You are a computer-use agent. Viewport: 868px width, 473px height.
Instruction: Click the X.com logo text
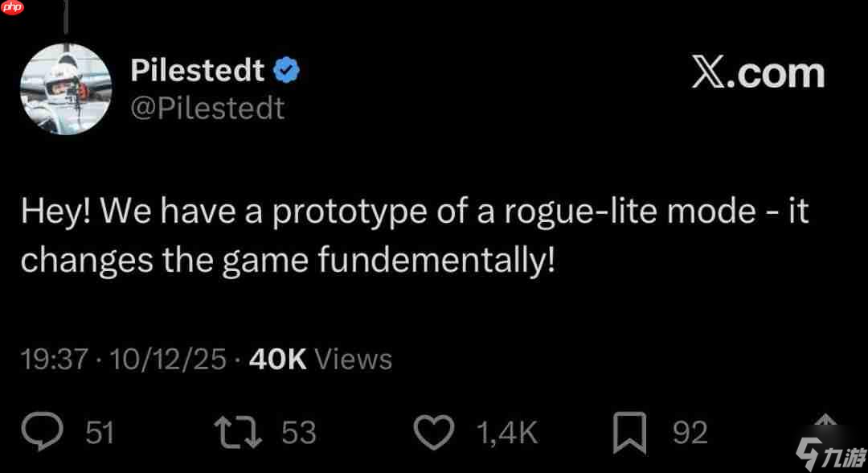pyautogui.click(x=758, y=73)
